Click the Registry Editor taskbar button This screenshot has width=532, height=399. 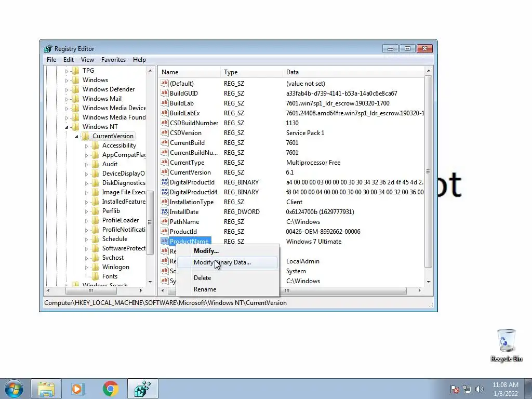click(x=142, y=389)
